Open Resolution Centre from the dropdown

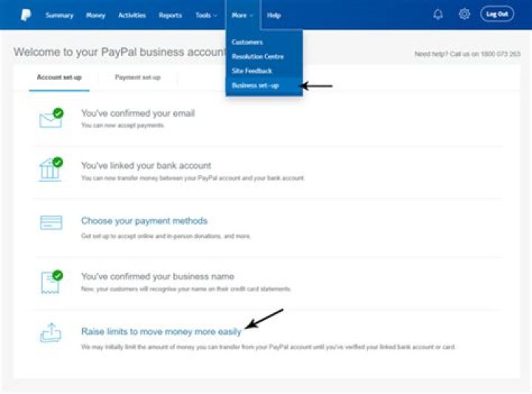click(258, 56)
